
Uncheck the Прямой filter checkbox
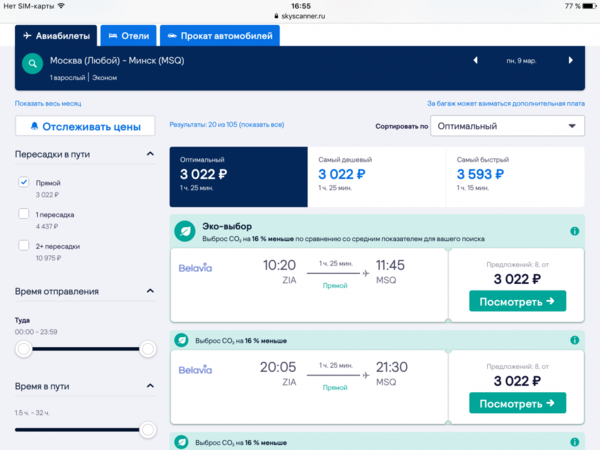coord(24,182)
